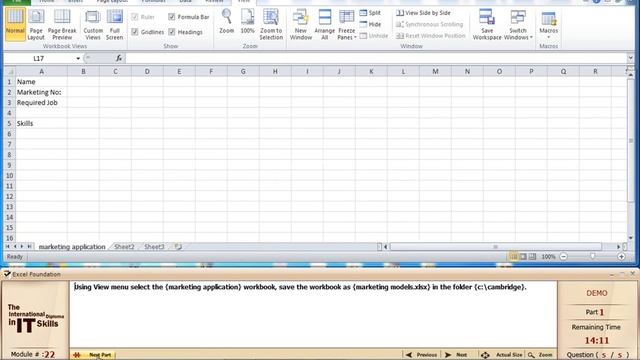
Task: Click scroll right arrow of horizontal scrollbar
Action: (618, 247)
